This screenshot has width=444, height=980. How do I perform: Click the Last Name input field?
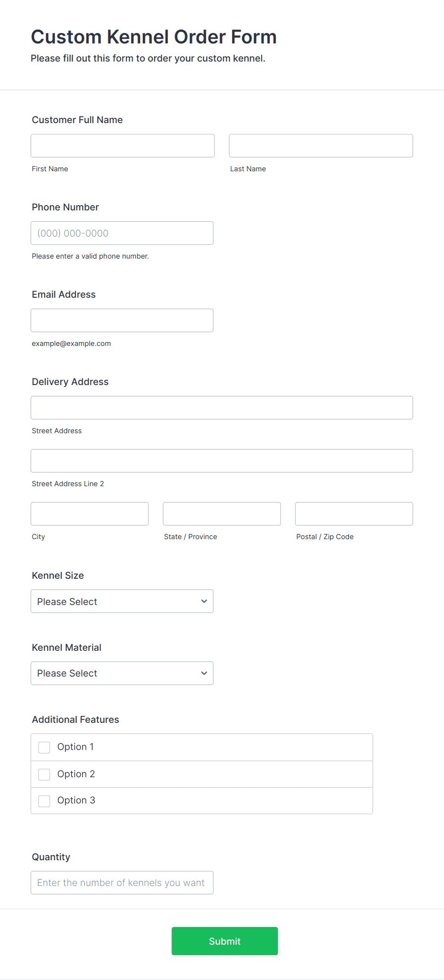click(x=321, y=146)
